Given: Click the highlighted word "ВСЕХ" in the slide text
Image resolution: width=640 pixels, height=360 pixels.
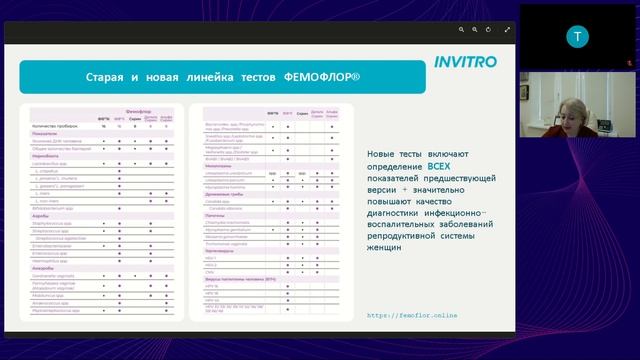Looking at the screenshot, I should [439, 167].
